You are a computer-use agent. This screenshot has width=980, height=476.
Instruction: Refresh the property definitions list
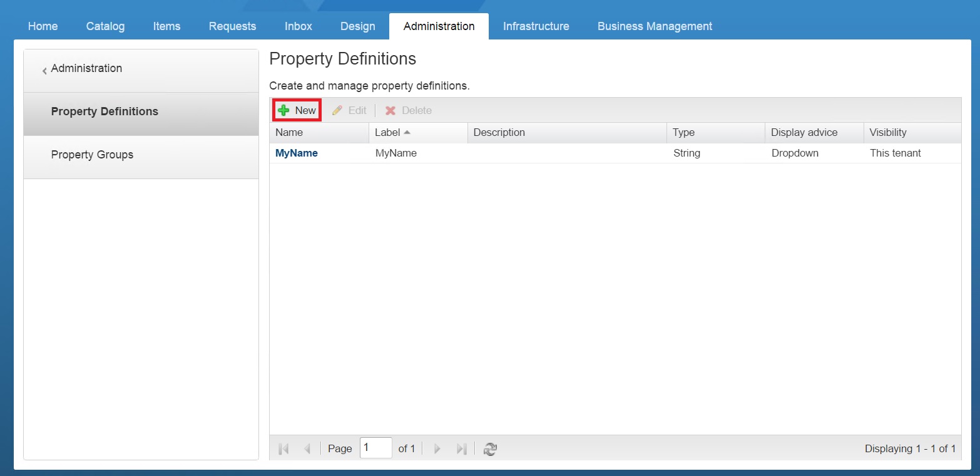point(490,448)
